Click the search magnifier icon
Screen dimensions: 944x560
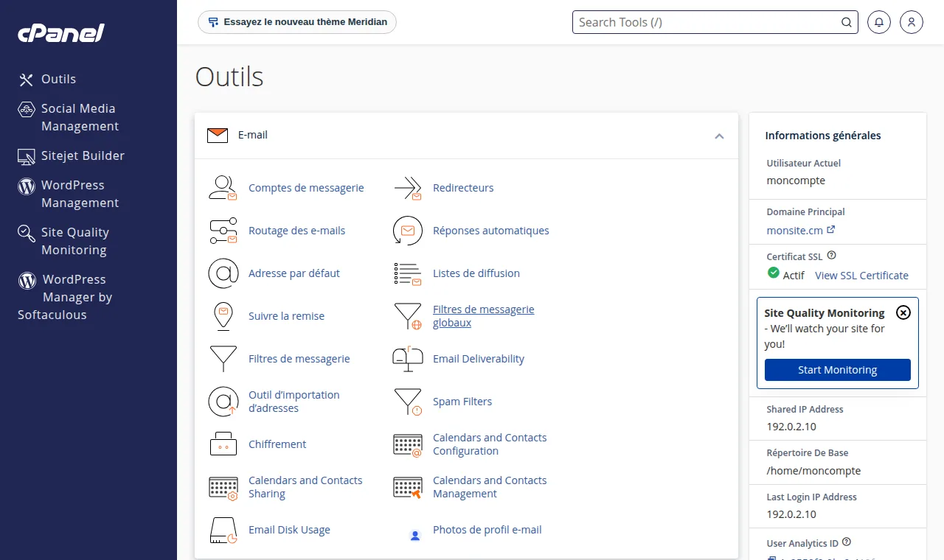(847, 22)
